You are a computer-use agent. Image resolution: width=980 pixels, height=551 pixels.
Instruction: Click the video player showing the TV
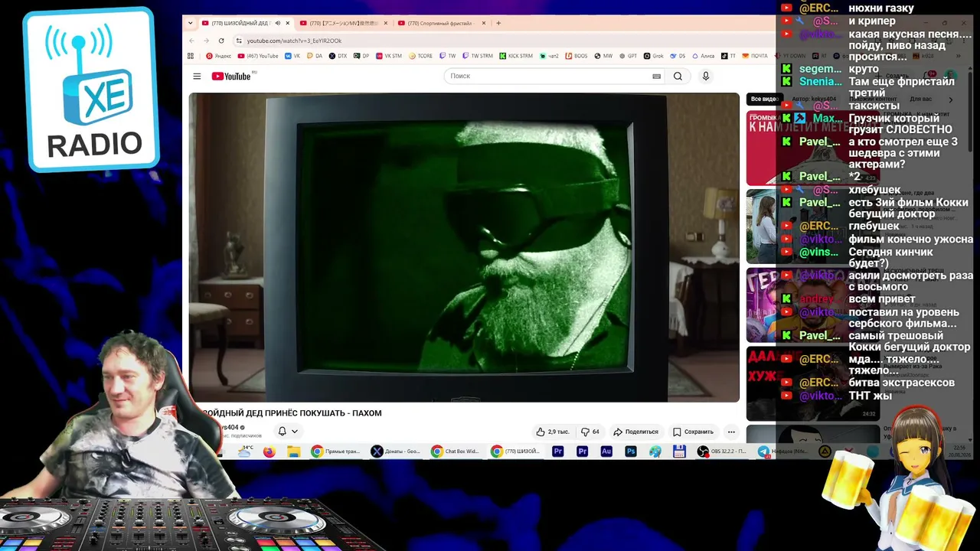464,247
